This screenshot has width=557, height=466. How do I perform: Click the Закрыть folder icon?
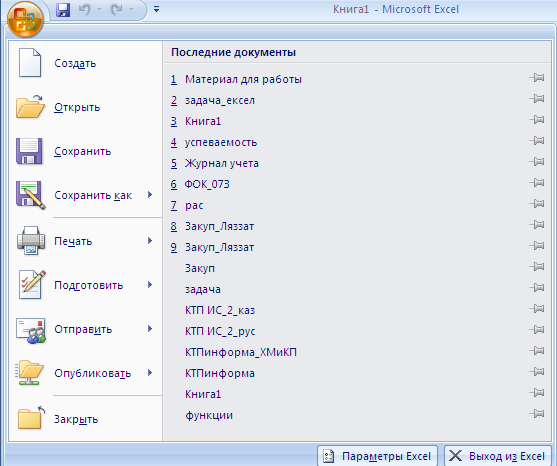point(31,418)
